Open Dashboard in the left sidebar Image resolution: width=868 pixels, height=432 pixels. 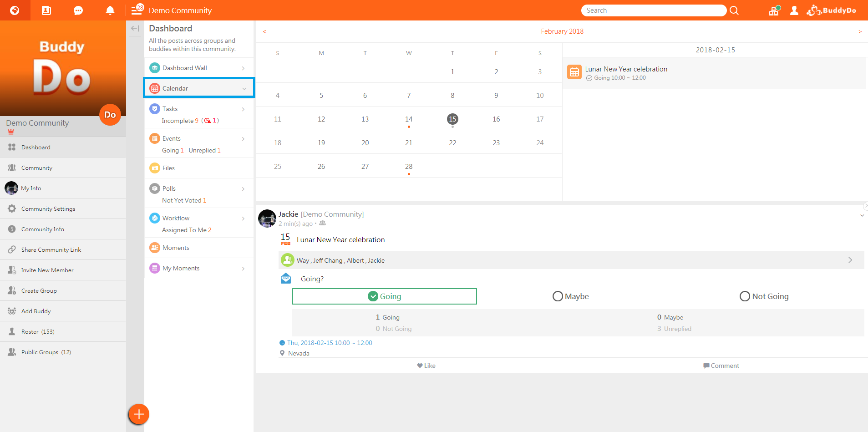pyautogui.click(x=63, y=147)
